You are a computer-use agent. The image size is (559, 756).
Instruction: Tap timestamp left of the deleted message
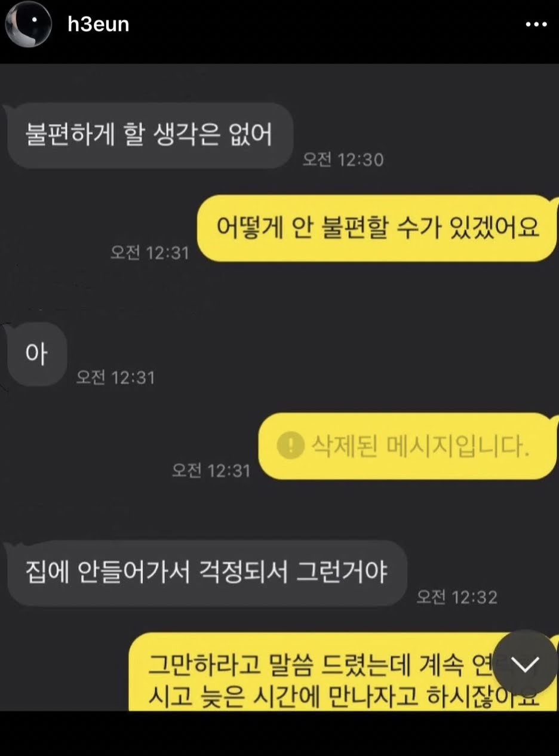(211, 470)
